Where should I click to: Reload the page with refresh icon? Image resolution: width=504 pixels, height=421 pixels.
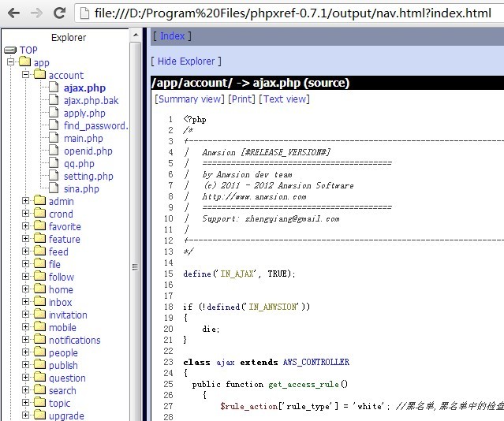coord(59,13)
